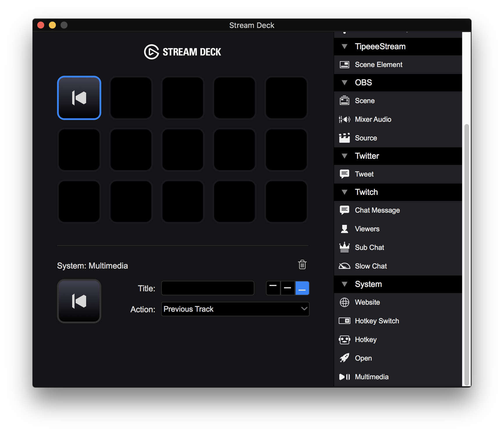Click the Source clapperboard icon
Screen dimensions: 504x434
pyautogui.click(x=345, y=138)
